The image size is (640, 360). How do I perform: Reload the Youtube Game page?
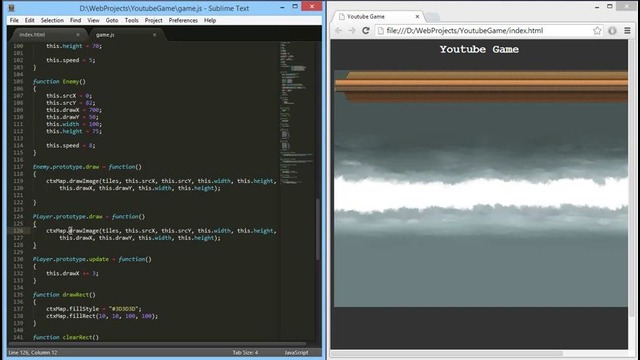tap(366, 31)
